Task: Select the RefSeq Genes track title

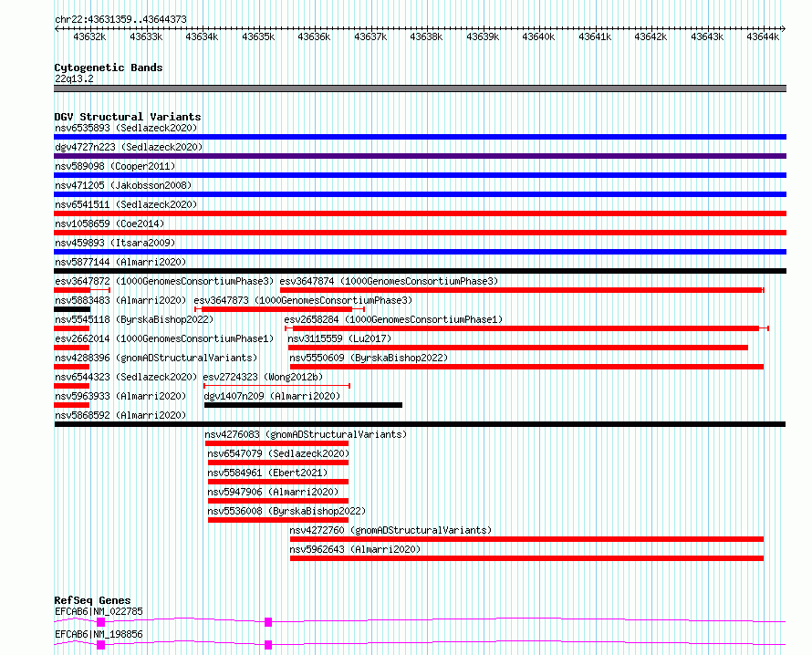Action: pyautogui.click(x=93, y=600)
